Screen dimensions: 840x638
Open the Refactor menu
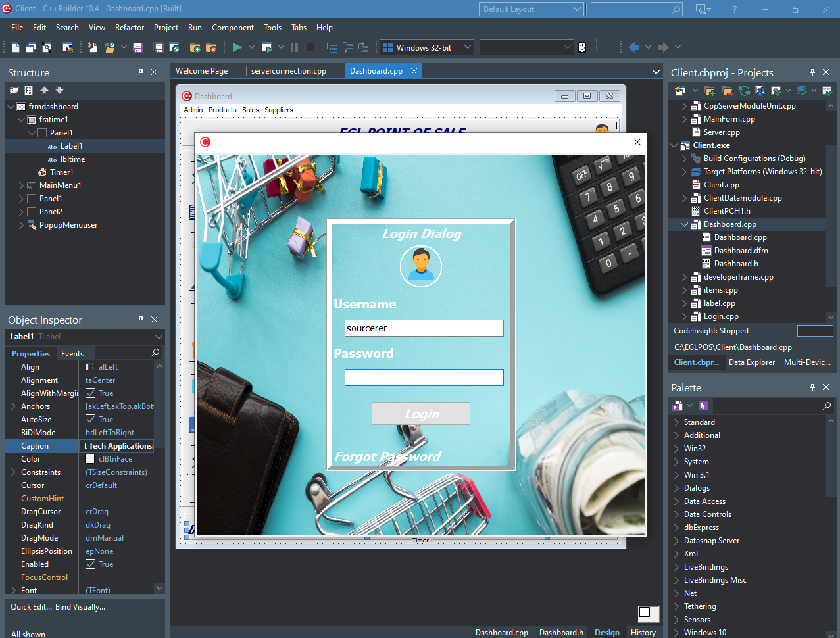pos(129,28)
